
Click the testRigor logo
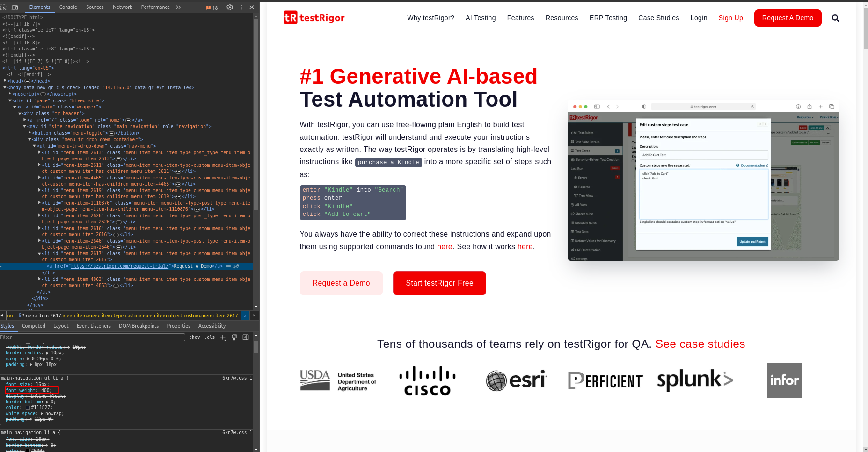tap(314, 18)
